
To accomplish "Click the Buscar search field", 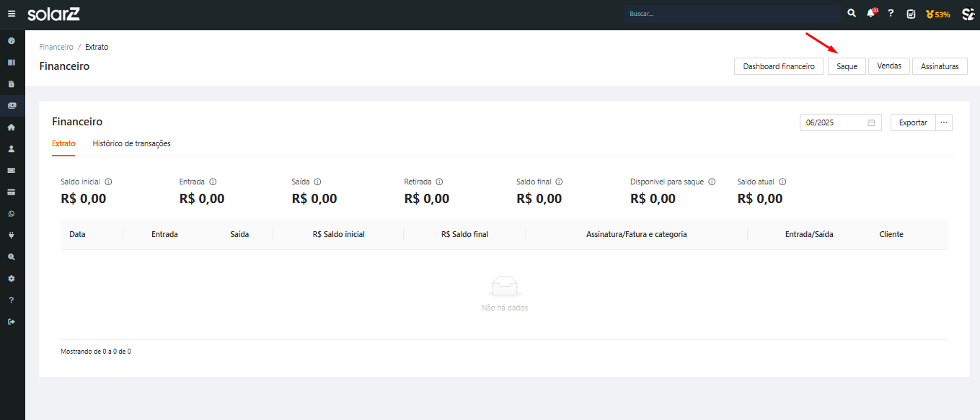I will 732,14.
